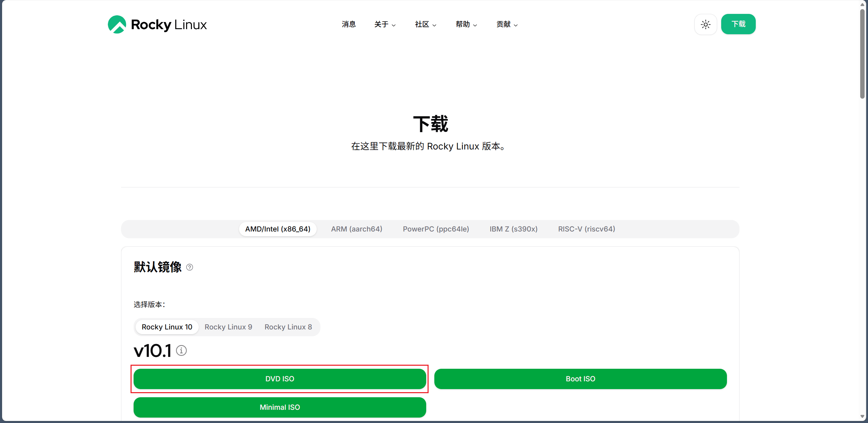Click the scrollbar down arrow
The height and width of the screenshot is (423, 868).
[x=863, y=417]
